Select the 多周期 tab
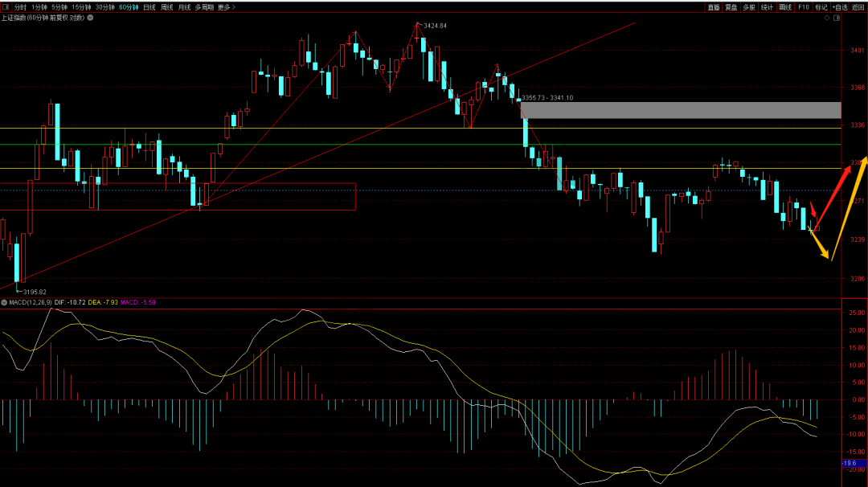The width and height of the screenshot is (868, 487). (204, 6)
